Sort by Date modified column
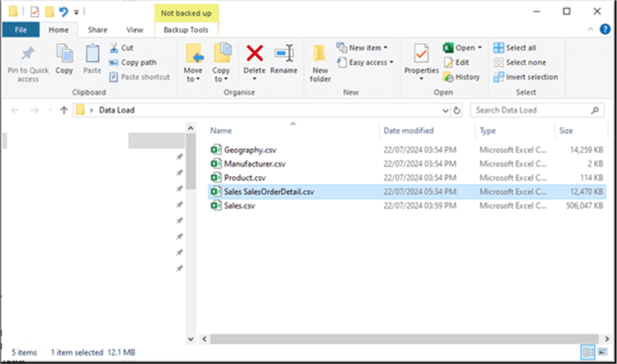This screenshot has width=617, height=364. (408, 131)
